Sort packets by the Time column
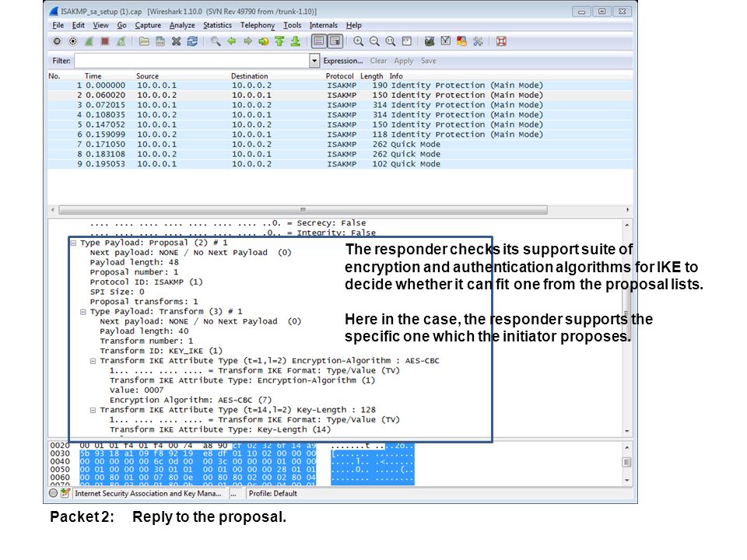747x560 pixels. pos(93,75)
